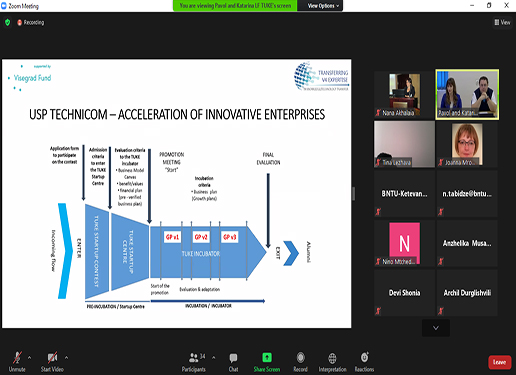This screenshot has width=516, height=375.
Task: Click the green encryption shield icon
Action: [x=7, y=22]
